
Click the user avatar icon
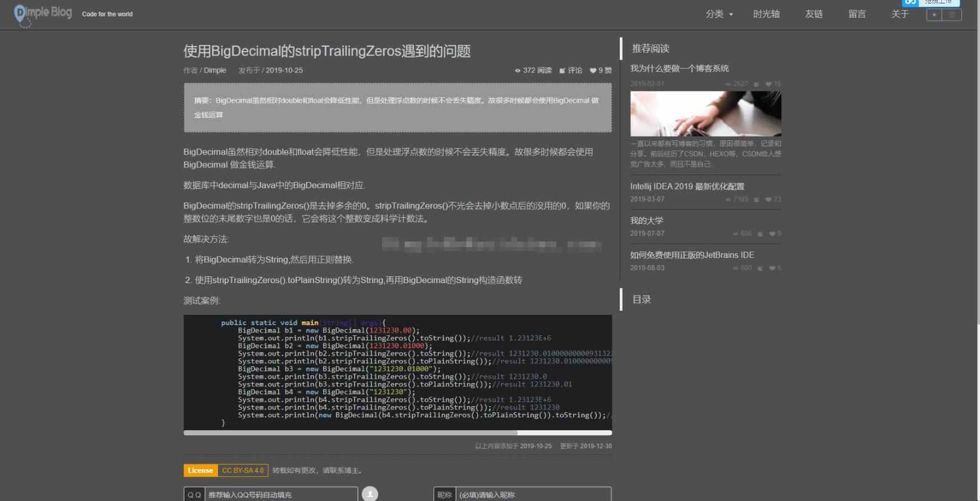pos(370,494)
